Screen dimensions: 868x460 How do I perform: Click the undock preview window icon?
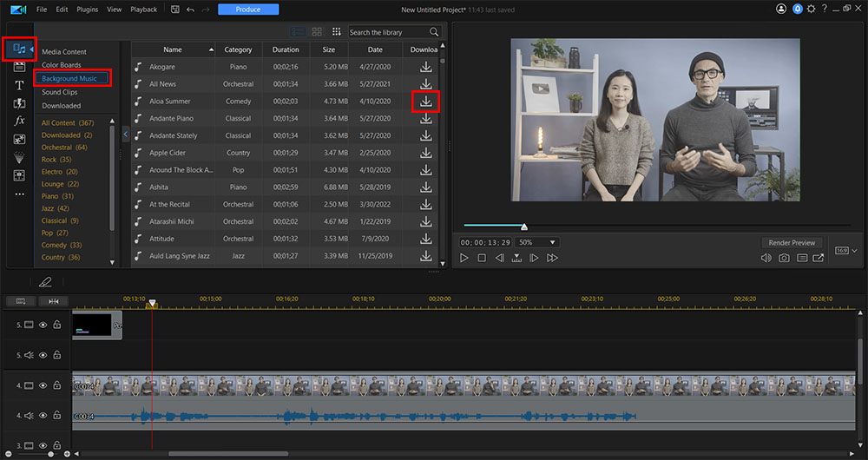[x=818, y=258]
